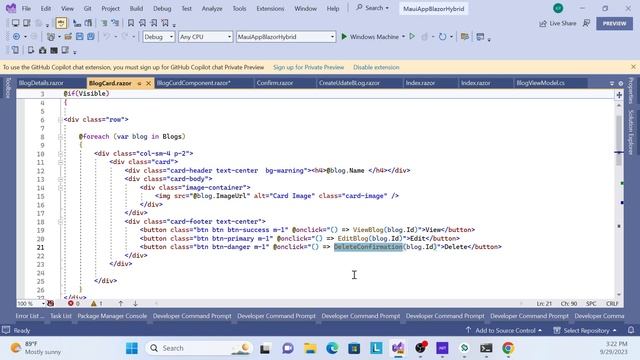Click the Visual Studio logo icon
640x360 pixels.
click(11, 8)
